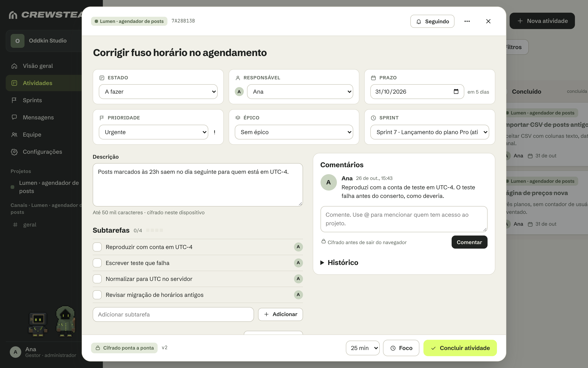Image resolution: width=588 pixels, height=368 pixels.
Task: Click Ana's avatar next to Responsável
Action: point(239,92)
